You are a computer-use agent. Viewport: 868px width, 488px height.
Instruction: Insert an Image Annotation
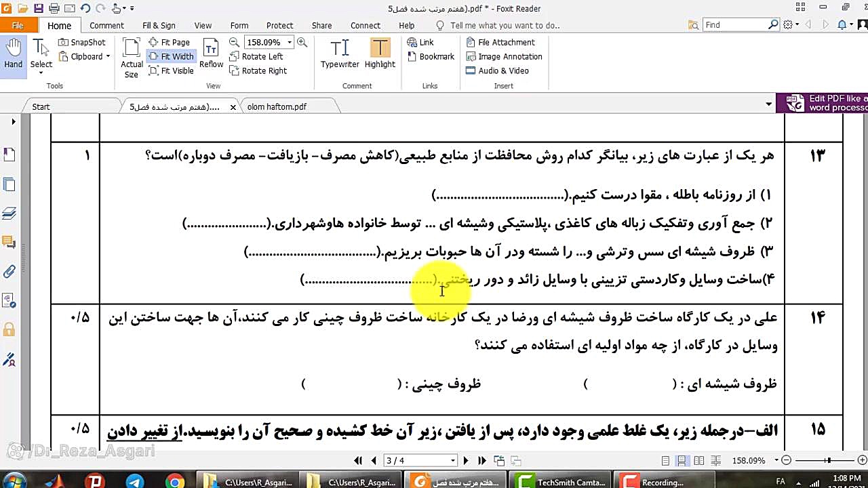(504, 56)
